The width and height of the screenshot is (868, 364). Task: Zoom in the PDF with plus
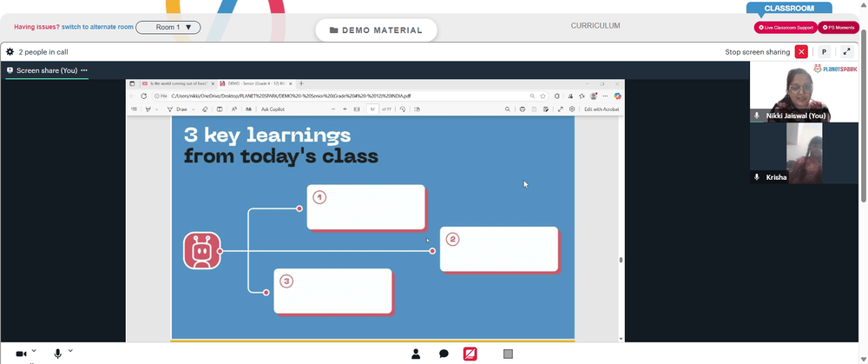point(345,109)
